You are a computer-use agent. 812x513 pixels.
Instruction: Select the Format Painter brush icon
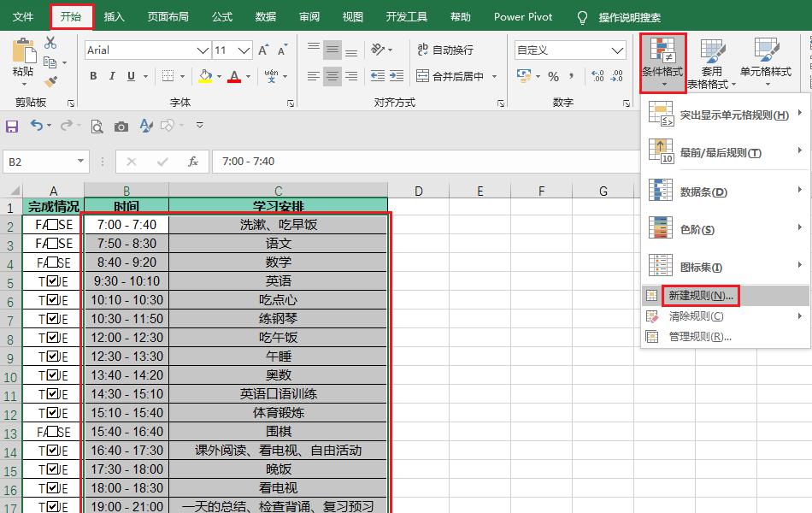click(50, 82)
